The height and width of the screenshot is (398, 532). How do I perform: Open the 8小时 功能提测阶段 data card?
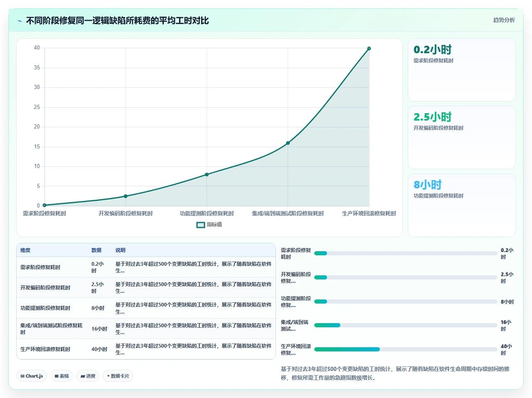(x=462, y=205)
